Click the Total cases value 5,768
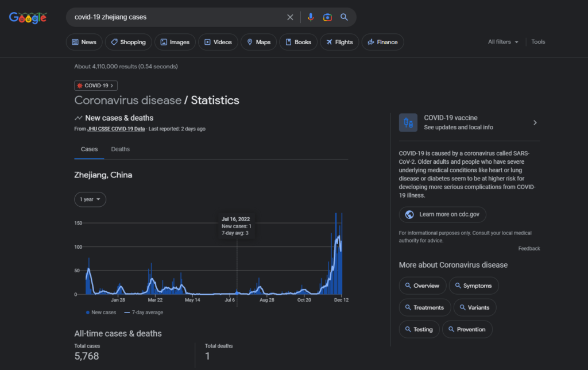588x370 pixels. point(87,356)
